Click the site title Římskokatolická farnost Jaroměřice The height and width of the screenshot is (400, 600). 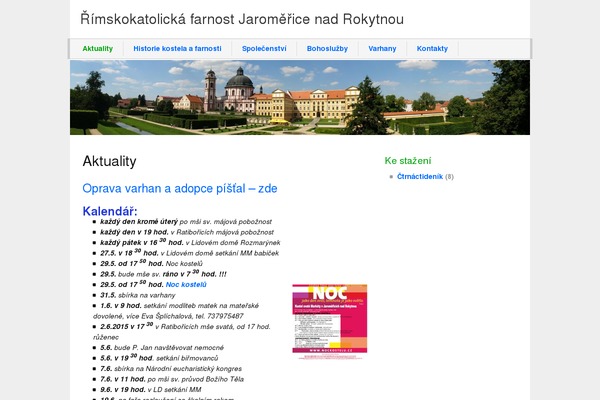click(242, 19)
